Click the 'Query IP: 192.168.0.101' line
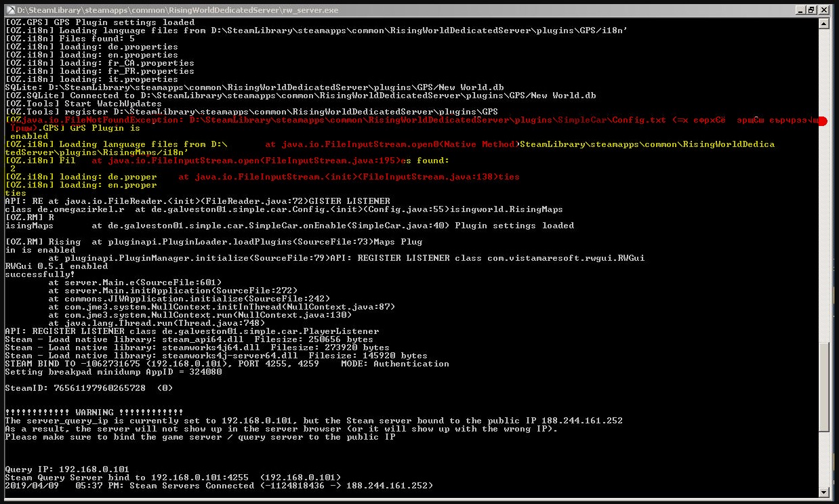This screenshot has height=504, width=839. pos(66,469)
